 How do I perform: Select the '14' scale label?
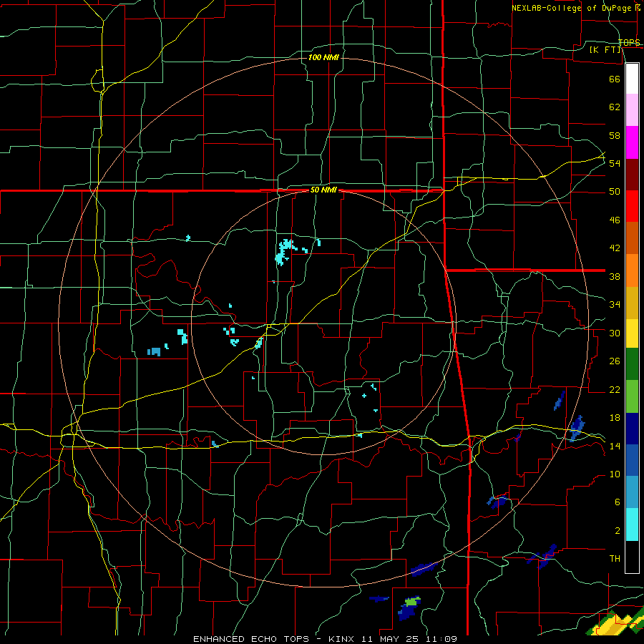[615, 446]
